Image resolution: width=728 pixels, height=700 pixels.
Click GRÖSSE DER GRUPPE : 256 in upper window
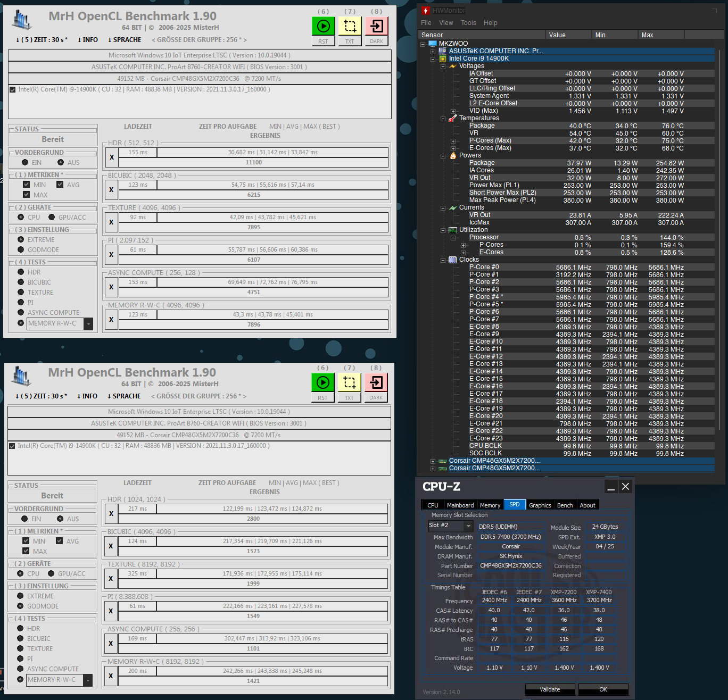200,40
